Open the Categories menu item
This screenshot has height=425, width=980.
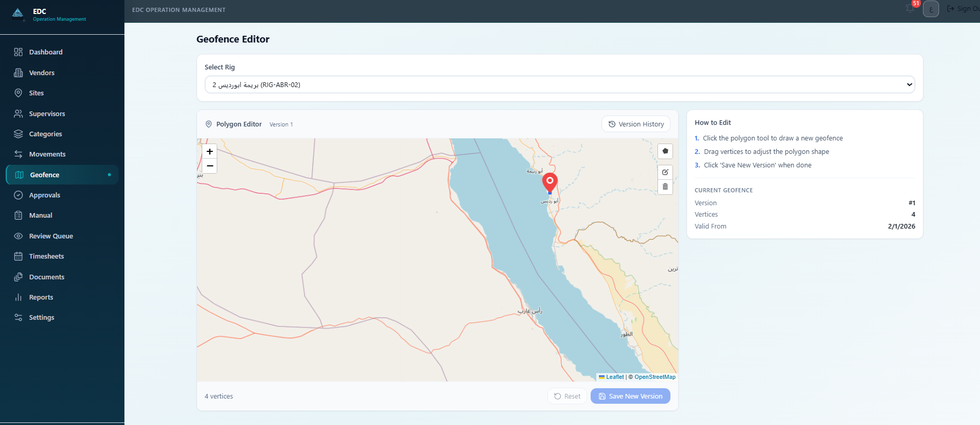[62, 134]
